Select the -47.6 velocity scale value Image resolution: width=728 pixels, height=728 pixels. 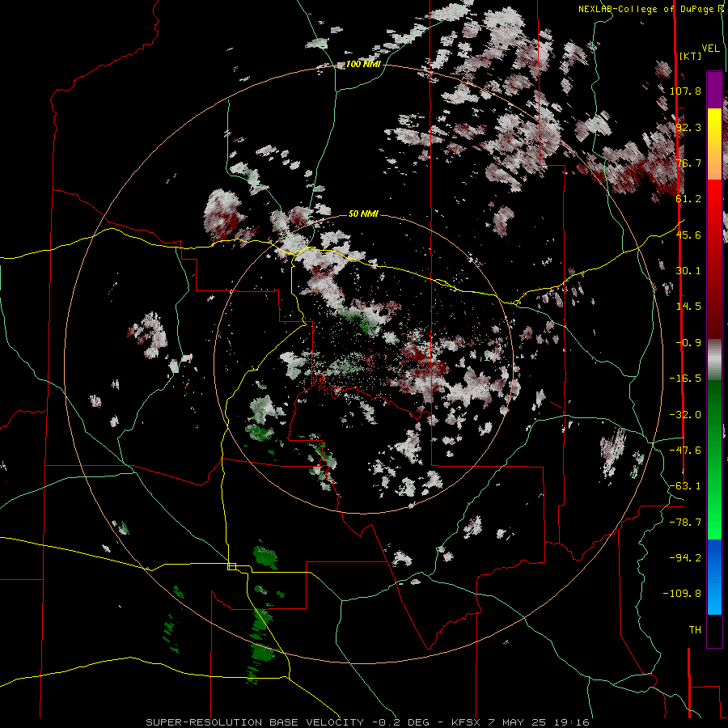(x=685, y=451)
